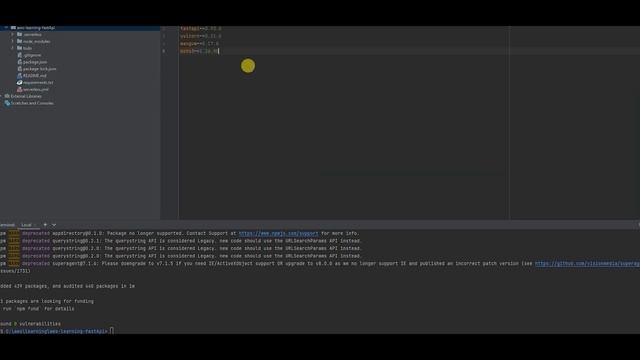Open requirements.txt file
This screenshot has width=640, height=360.
coord(38,82)
